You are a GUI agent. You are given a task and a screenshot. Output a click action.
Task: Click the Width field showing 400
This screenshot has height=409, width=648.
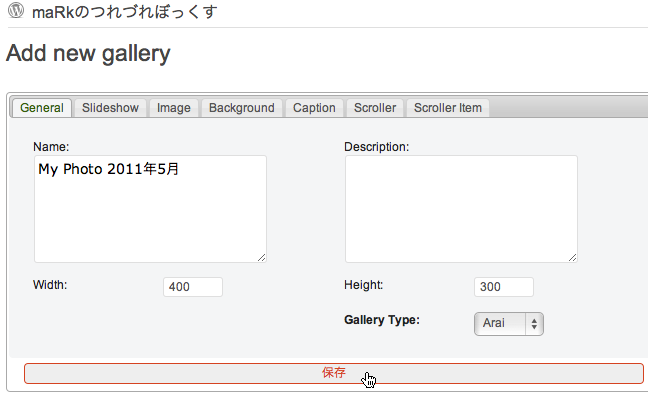(x=192, y=287)
